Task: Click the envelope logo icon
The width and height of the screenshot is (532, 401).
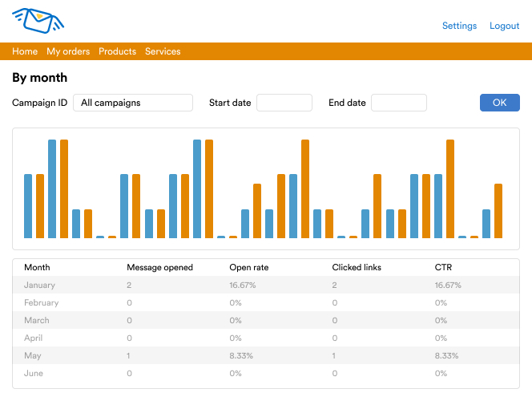Action: 38,21
